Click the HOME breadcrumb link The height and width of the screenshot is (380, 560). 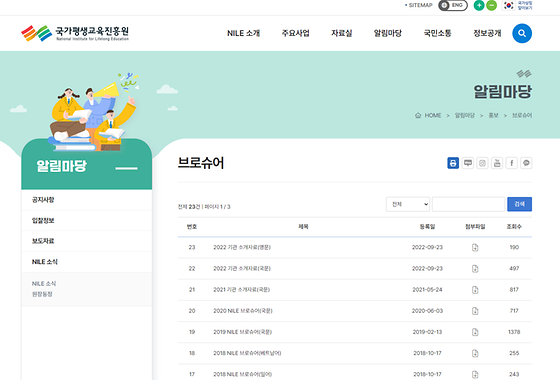click(x=433, y=115)
